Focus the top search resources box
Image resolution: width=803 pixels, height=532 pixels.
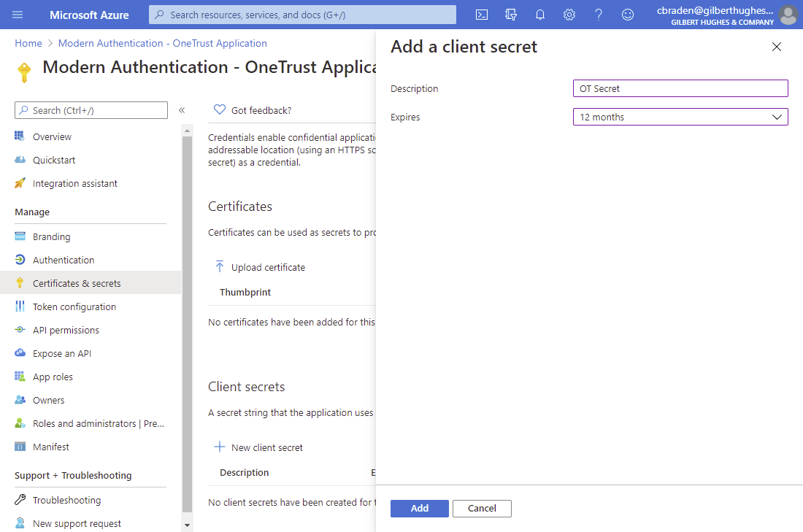(302, 15)
